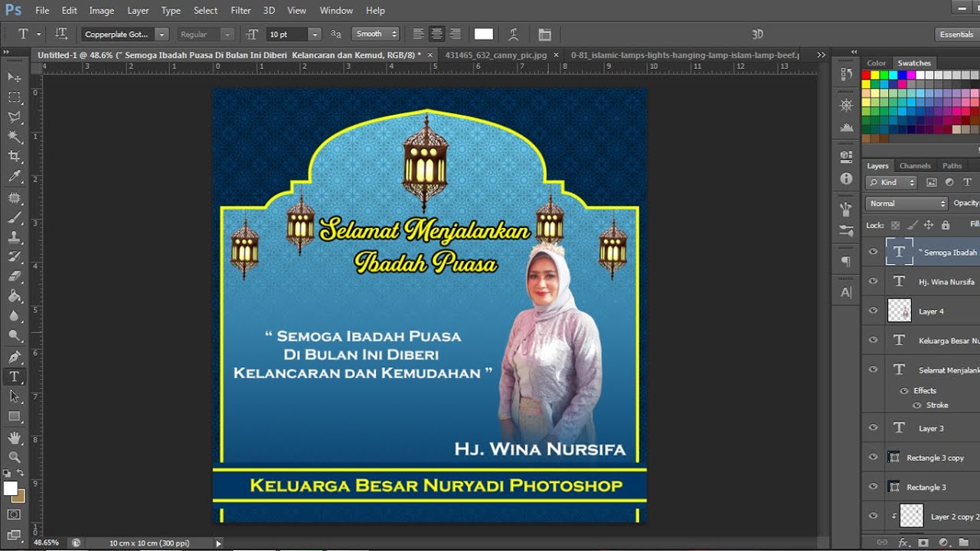Select the Rectangular Marquee tool
This screenshot has height=551, width=980.
(14, 97)
